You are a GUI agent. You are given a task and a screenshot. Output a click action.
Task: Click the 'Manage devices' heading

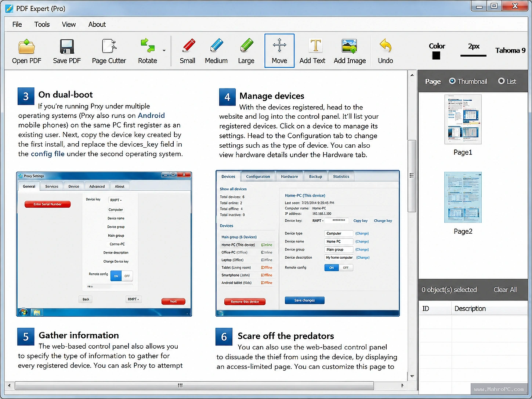(272, 96)
